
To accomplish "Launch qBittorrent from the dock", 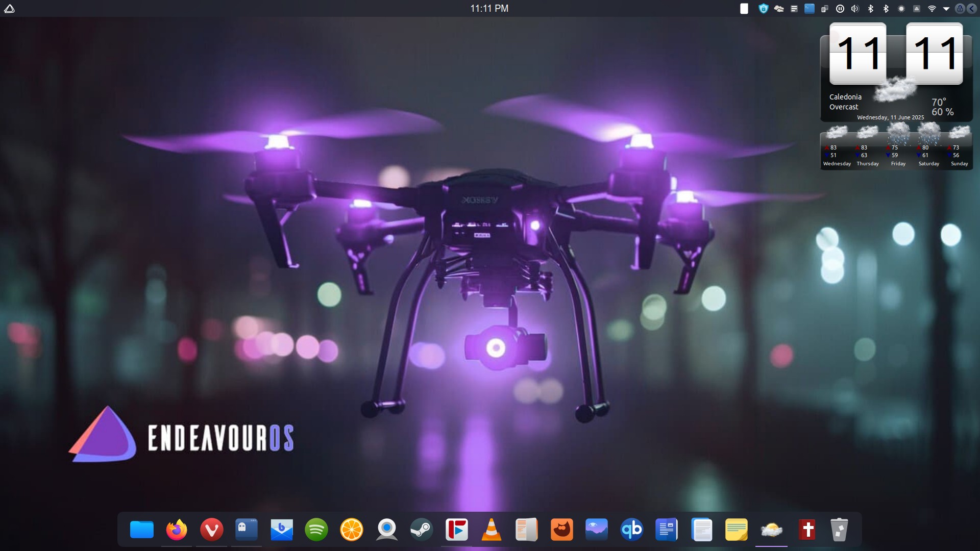I will click(631, 530).
